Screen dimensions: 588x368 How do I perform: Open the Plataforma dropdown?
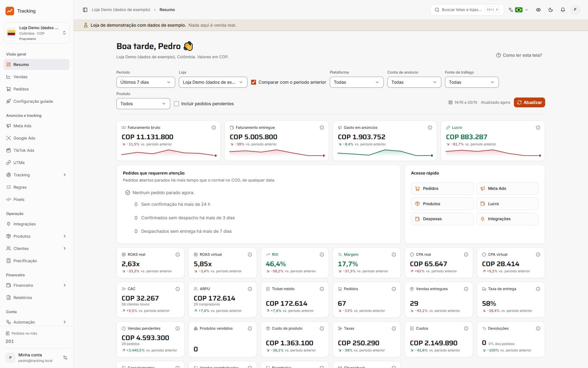pos(356,82)
